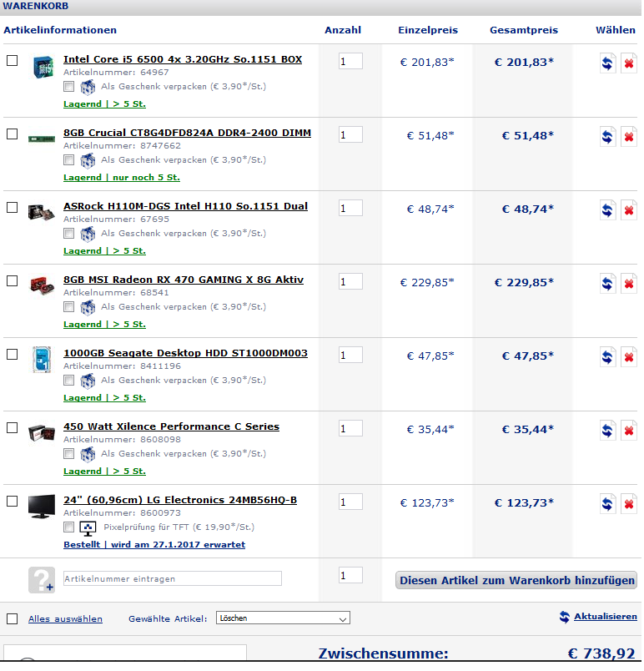Select the LG monitor row checkbox

[12, 501]
